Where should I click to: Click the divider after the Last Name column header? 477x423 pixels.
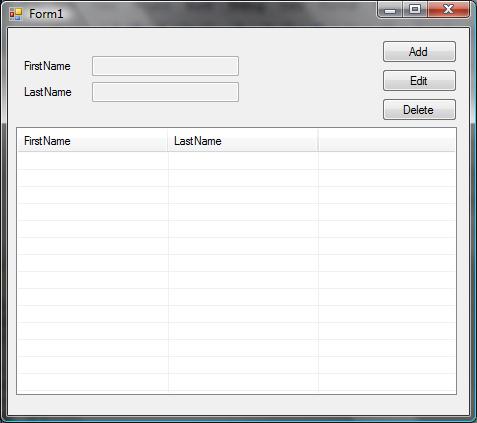click(x=318, y=141)
